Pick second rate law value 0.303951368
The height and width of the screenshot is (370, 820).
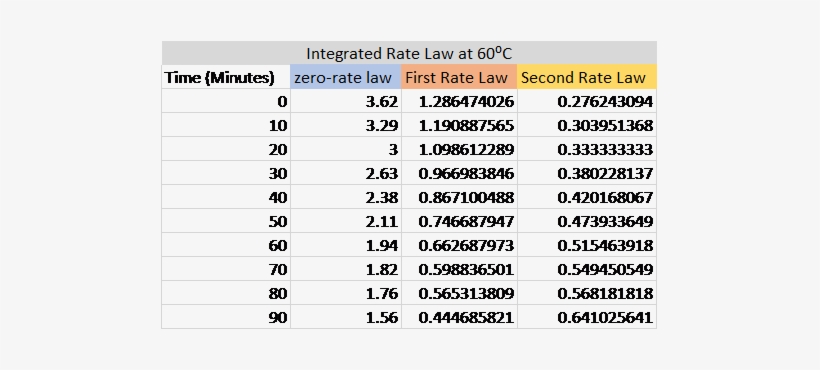587,125
